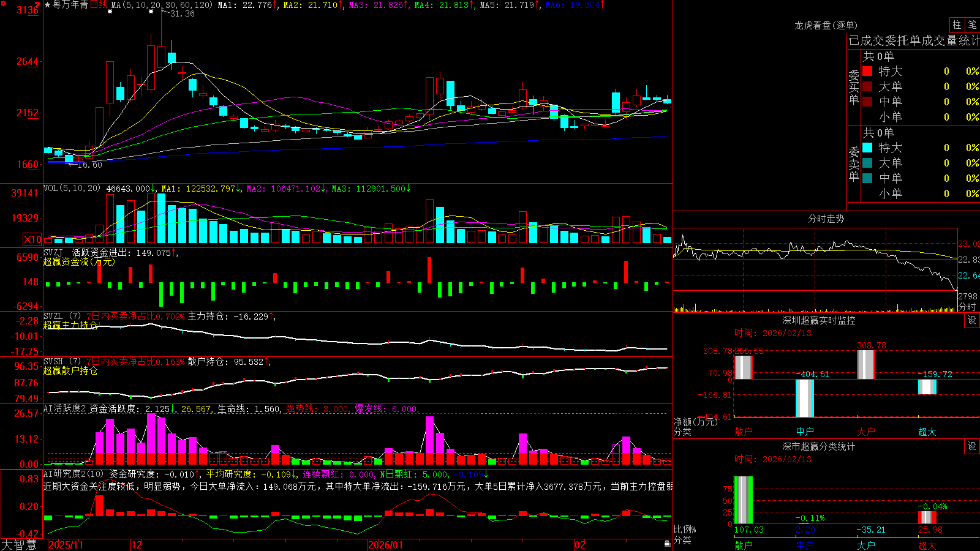Switch order panel to 笔 view
Viewport: 980px width, 551px height.
coord(972,25)
